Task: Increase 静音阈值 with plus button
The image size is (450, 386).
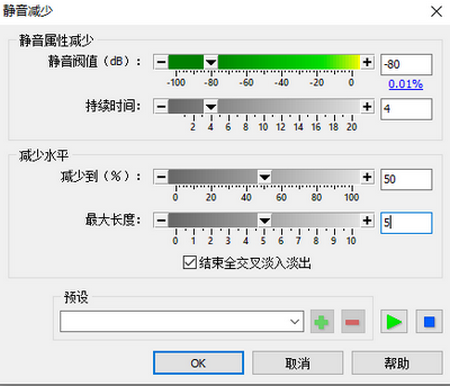Action: click(x=367, y=62)
